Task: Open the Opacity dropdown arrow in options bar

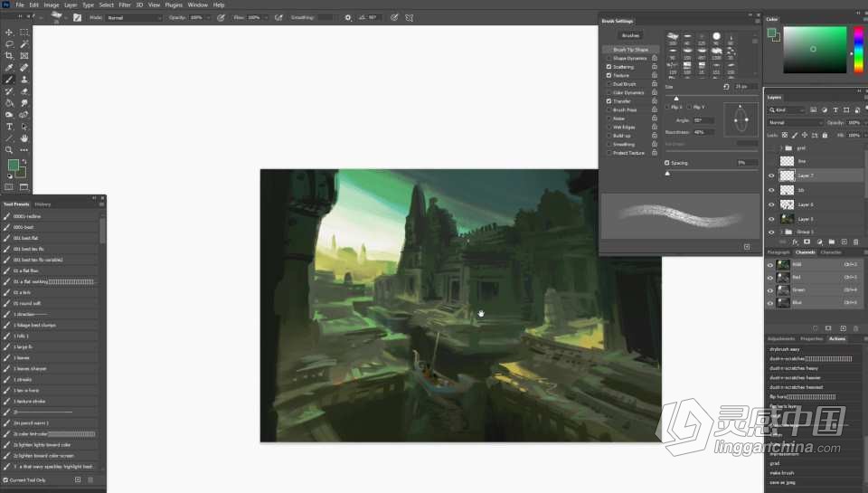Action: (208, 18)
